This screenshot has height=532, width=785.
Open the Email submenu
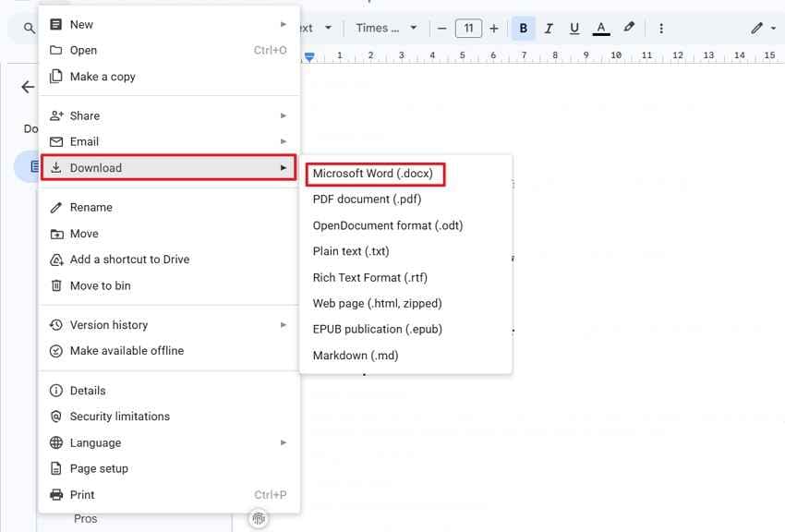click(x=169, y=141)
